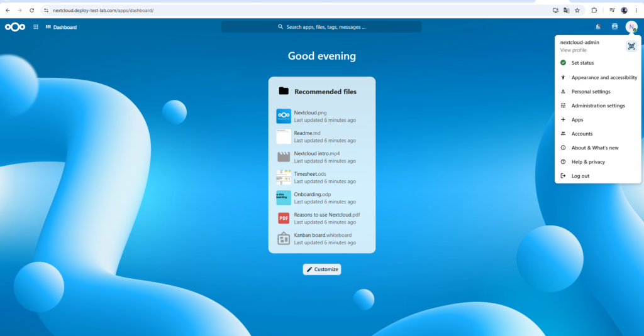Click the Personal settings person icon
The image size is (644, 336).
[563, 92]
